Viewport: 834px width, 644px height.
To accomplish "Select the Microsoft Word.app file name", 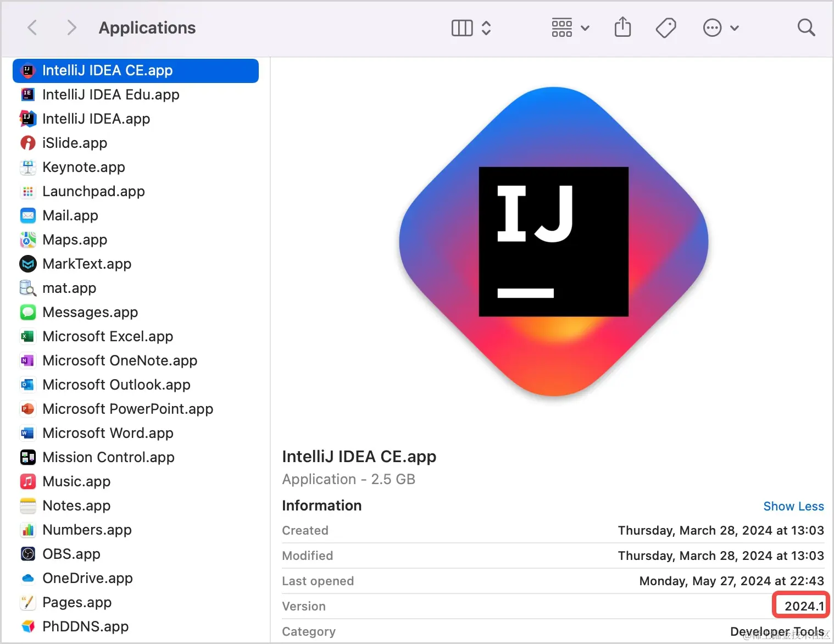I will coord(108,433).
